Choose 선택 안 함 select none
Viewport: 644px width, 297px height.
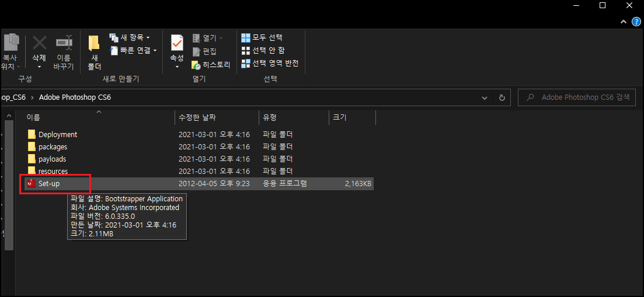[x=263, y=50]
